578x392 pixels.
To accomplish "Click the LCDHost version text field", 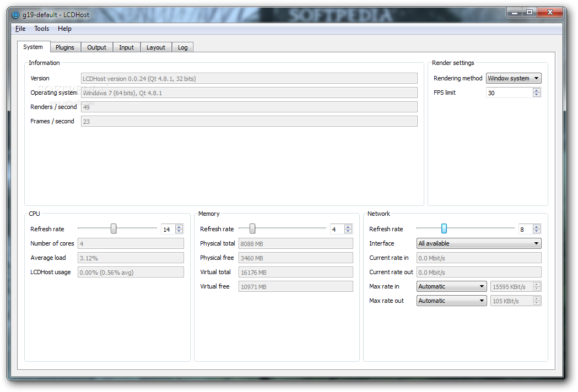I will (249, 79).
